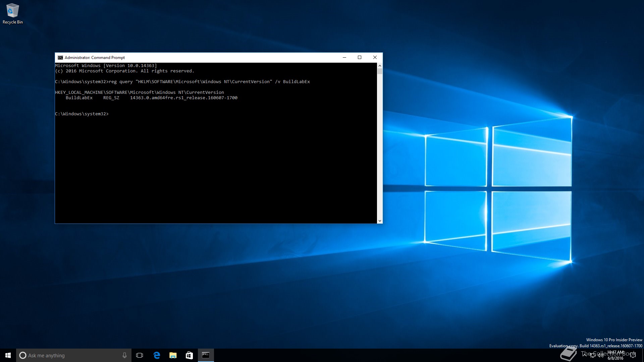The image size is (644, 362).
Task: Select the Recycle Bin desktop icon
Action: [x=13, y=14]
